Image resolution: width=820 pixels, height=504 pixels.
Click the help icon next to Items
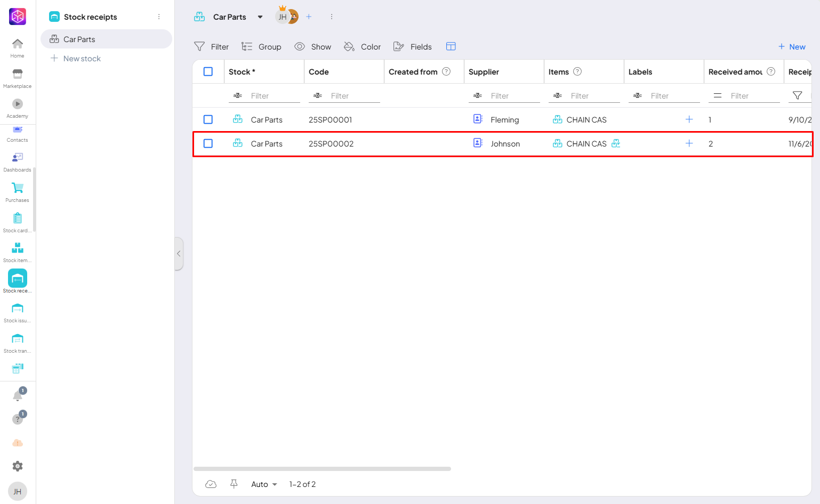point(577,72)
